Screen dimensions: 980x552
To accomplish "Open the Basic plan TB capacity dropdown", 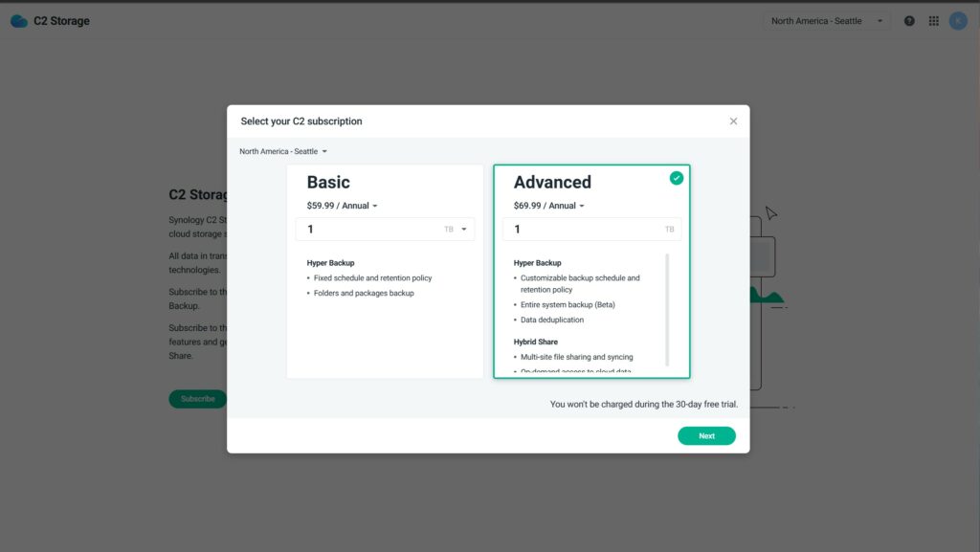I will tap(463, 230).
